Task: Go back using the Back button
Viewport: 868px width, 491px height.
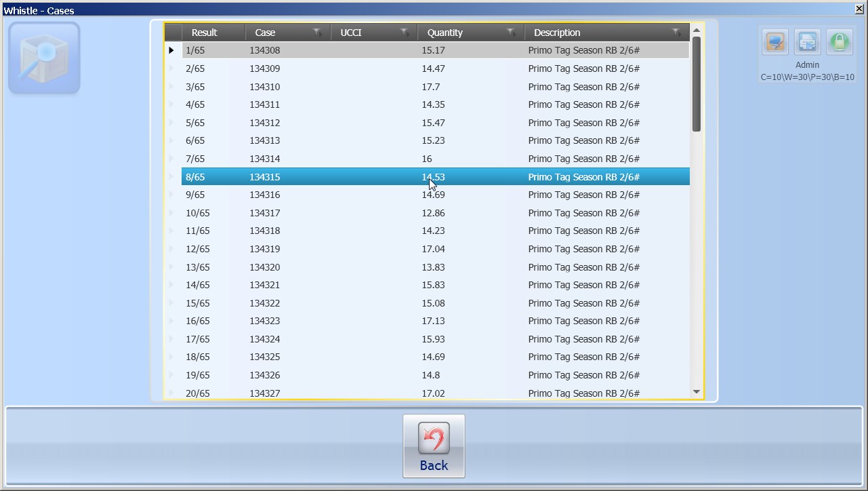Action: [x=434, y=446]
